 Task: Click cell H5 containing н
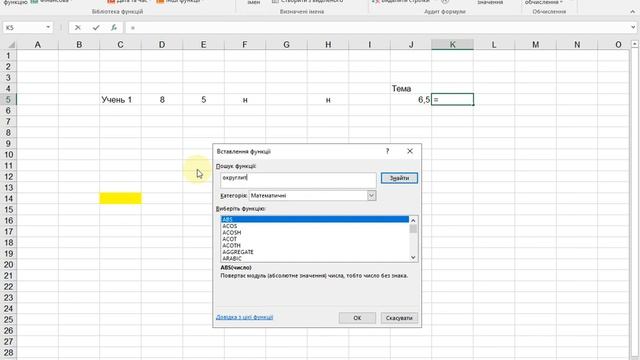coord(328,100)
